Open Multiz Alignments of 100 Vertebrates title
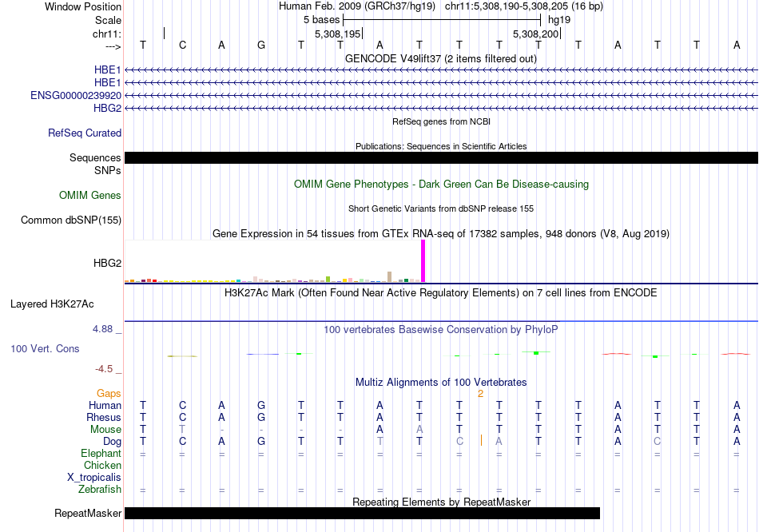The image size is (759, 532). [x=441, y=383]
